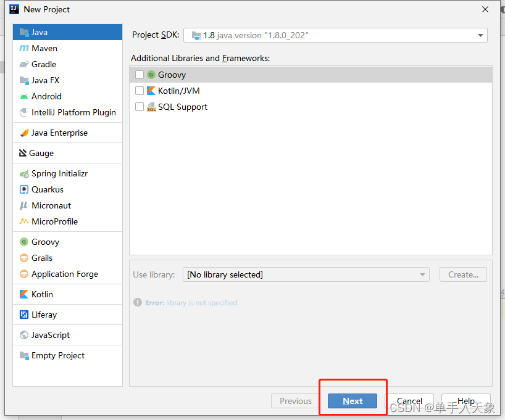Viewport: 505px width, 420px height.
Task: Click the Gradle elephant icon
Action: tap(24, 64)
